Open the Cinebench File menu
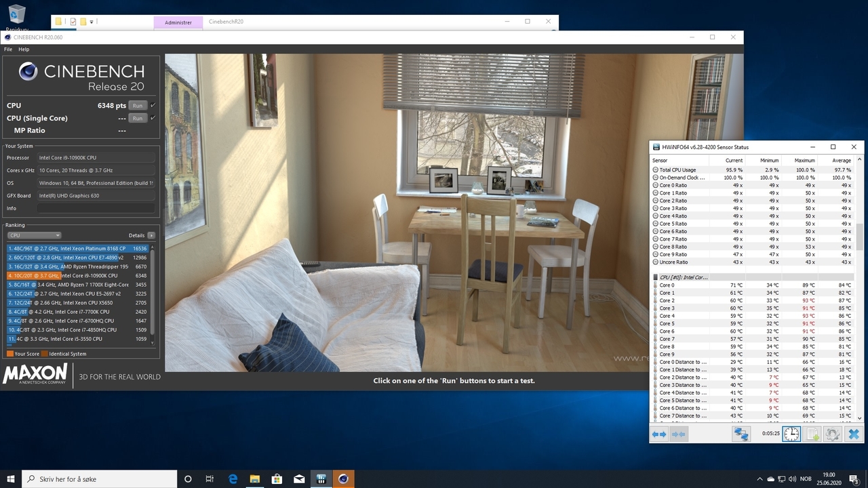The height and width of the screenshot is (488, 868). (x=8, y=49)
